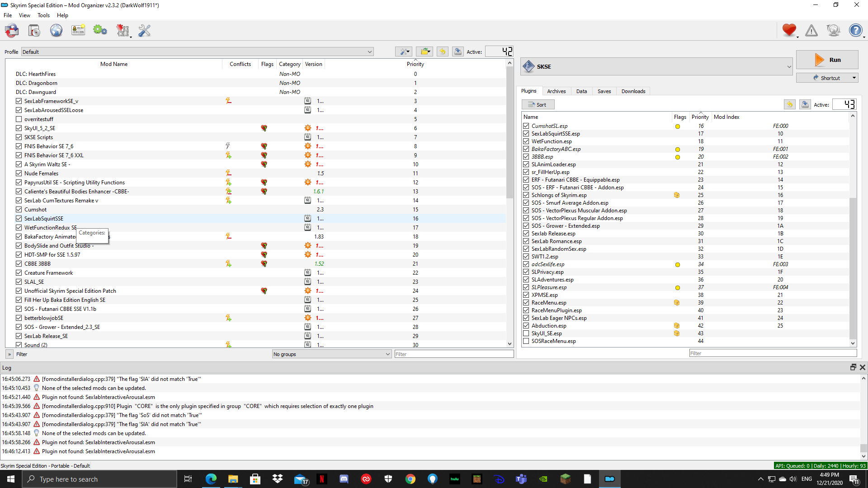Click the red heart Endorse icon
The width and height of the screenshot is (868, 488).
click(x=789, y=30)
